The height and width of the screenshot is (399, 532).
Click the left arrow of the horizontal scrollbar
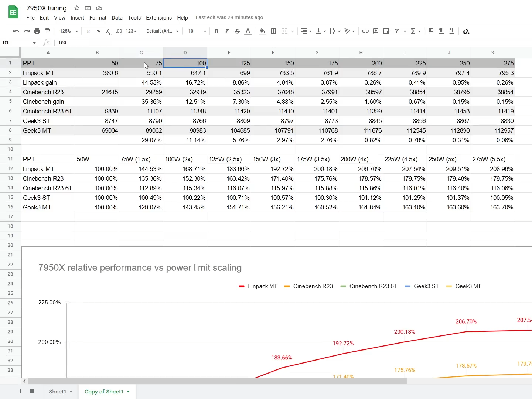(24, 381)
